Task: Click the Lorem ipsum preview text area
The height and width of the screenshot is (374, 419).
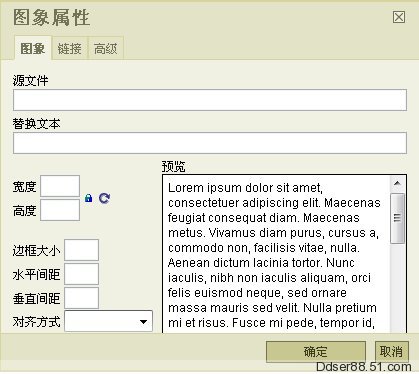Action: tap(276, 254)
